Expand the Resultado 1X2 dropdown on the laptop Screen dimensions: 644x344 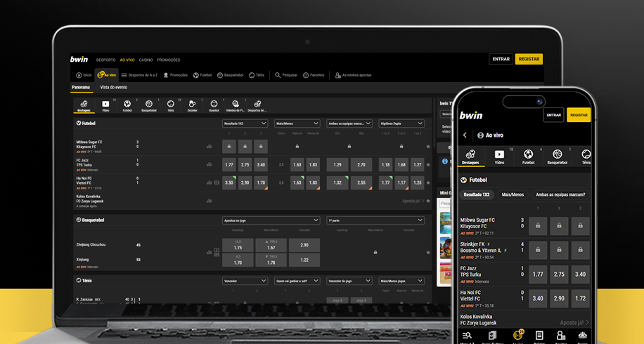(245, 124)
